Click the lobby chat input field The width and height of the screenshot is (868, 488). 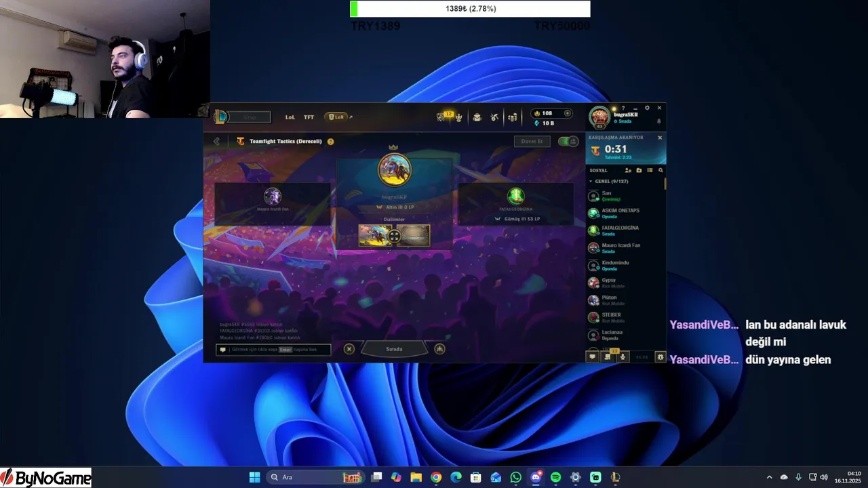(273, 350)
